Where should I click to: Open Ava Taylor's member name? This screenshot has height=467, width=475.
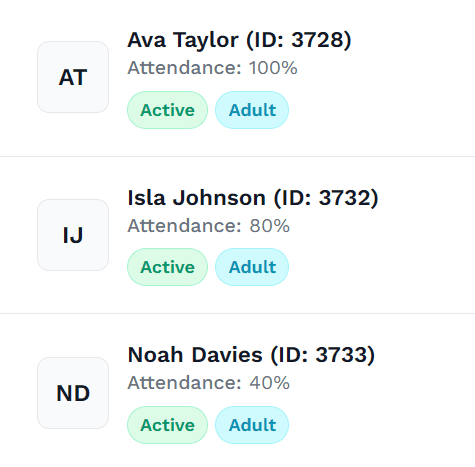tap(183, 40)
